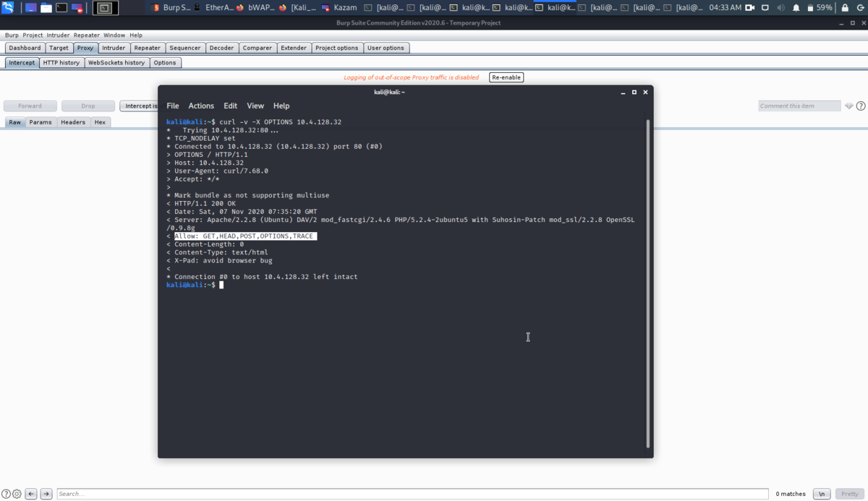868x501 pixels.
Task: Open the proxy Options sub-tab
Action: coord(165,63)
